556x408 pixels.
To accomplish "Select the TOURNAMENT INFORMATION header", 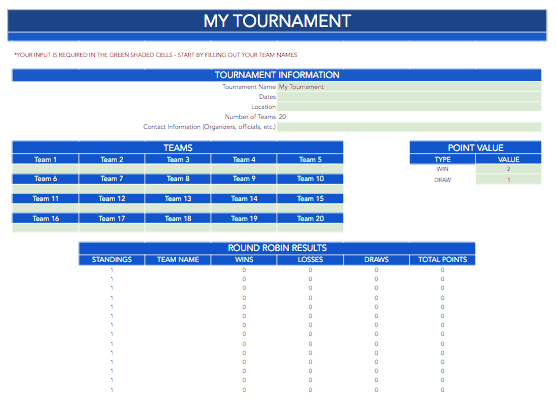I will [x=277, y=75].
